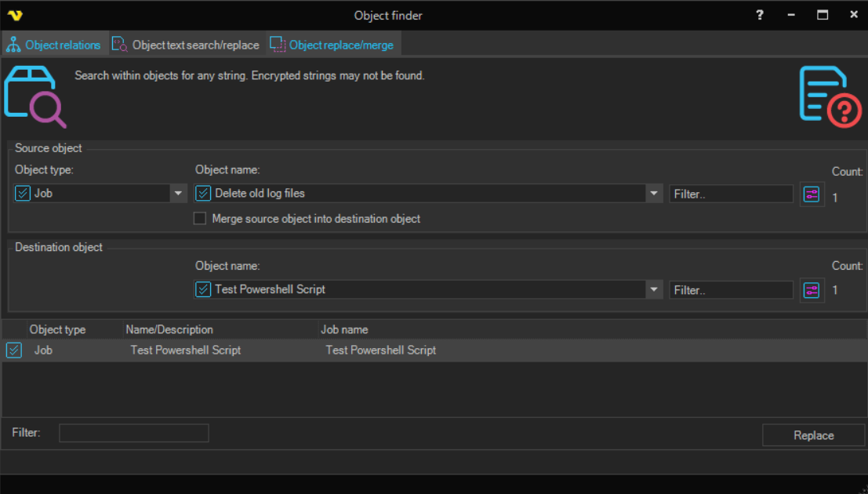The height and width of the screenshot is (494, 868).
Task: Click the source object Filter field
Action: tap(730, 194)
